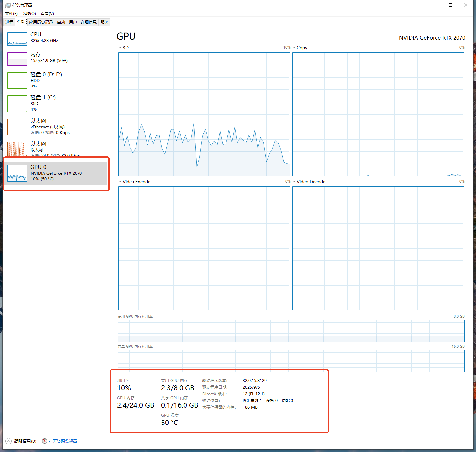Expand the Video Encode engine dropdown
The height and width of the screenshot is (452, 476).
pos(120,182)
